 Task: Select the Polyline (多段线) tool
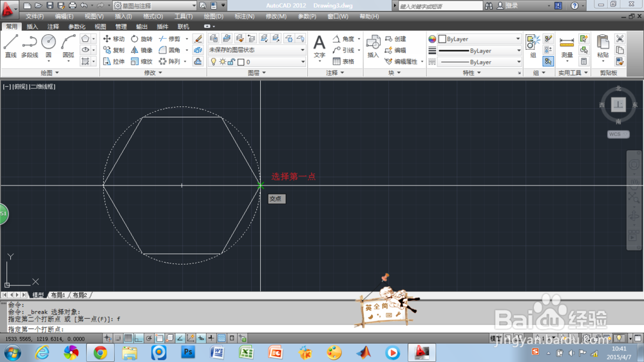click(30, 46)
